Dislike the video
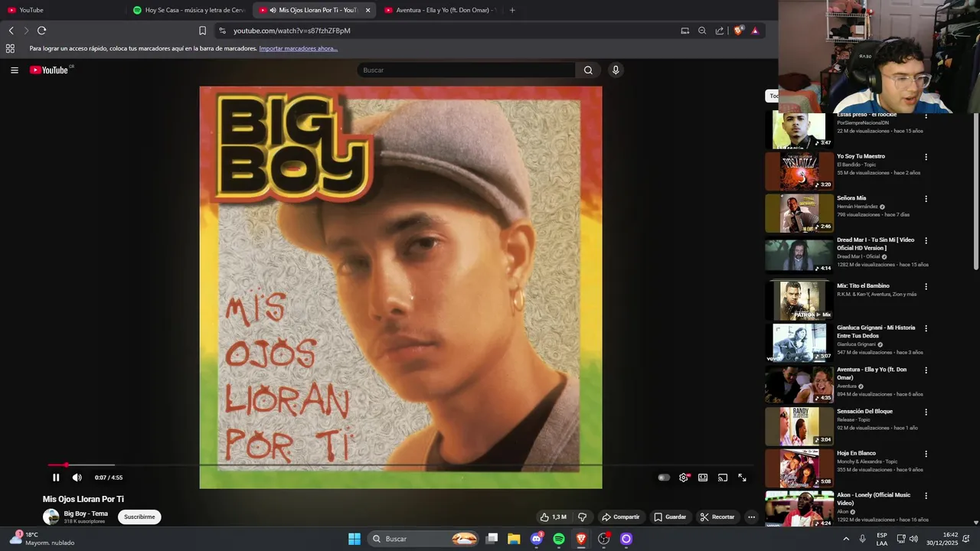The image size is (980, 551). (x=582, y=517)
